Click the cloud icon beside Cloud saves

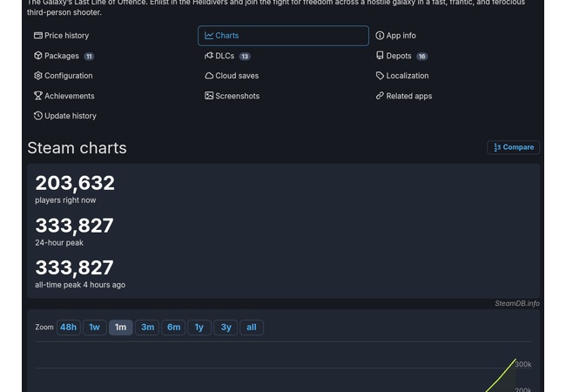[x=209, y=76]
